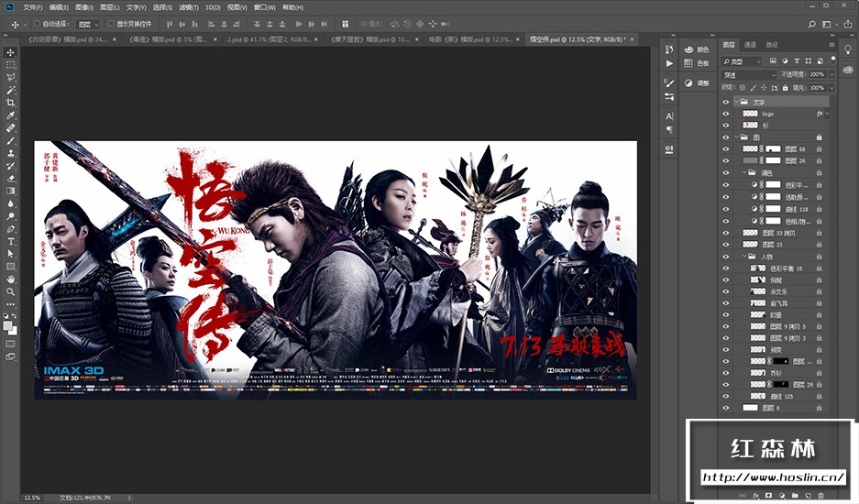
Task: Open the 文件(F) menu
Action: (x=32, y=7)
